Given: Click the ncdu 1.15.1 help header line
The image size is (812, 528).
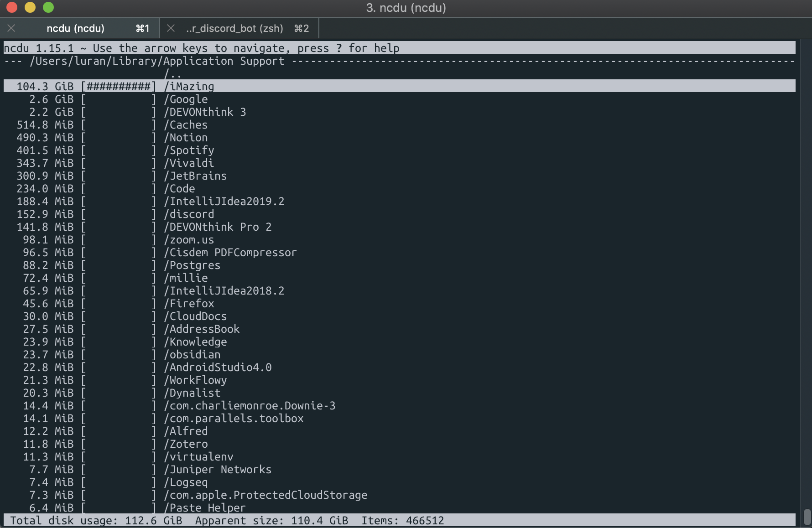Looking at the screenshot, I should 400,48.
